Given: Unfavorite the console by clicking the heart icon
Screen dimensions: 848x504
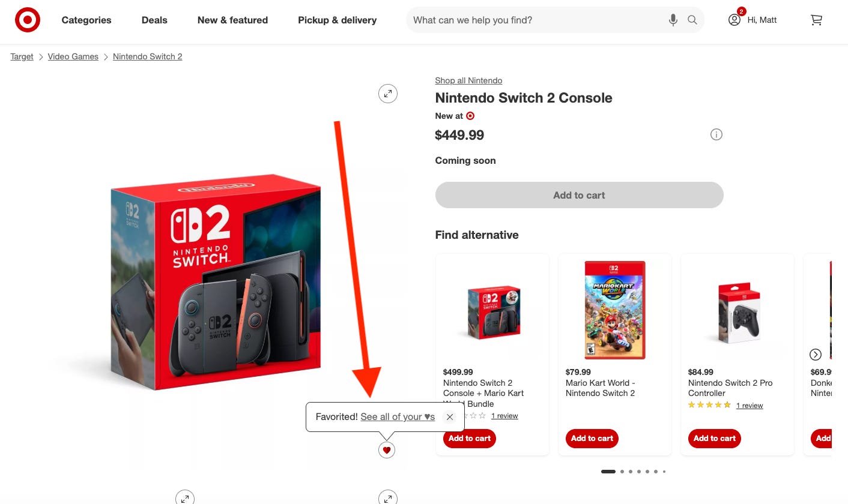Looking at the screenshot, I should [x=387, y=449].
